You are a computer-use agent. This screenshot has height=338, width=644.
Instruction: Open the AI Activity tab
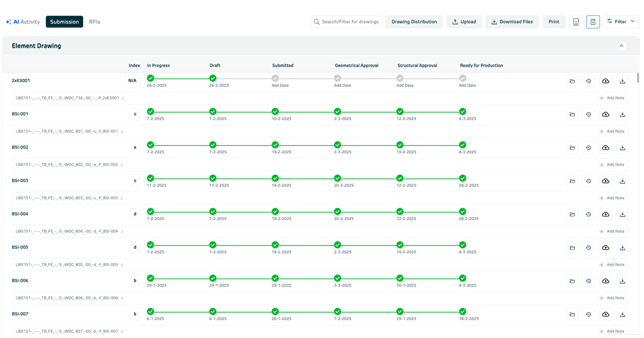pos(23,21)
